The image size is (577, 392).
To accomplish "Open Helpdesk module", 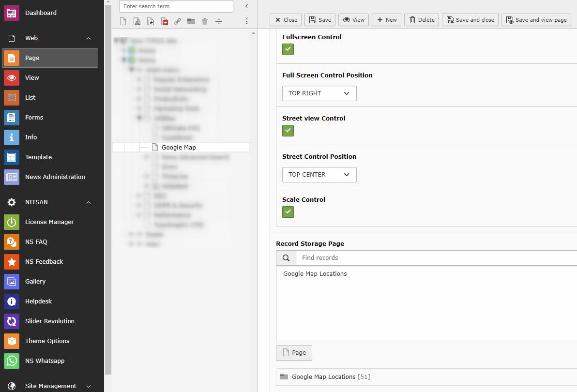I will [x=50, y=302].
